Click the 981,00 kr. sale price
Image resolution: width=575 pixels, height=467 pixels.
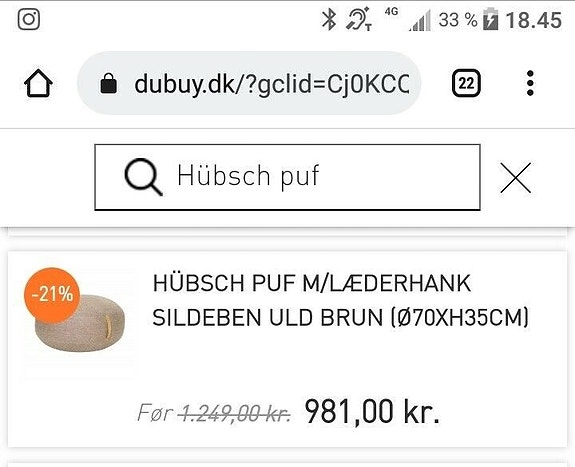pyautogui.click(x=372, y=412)
